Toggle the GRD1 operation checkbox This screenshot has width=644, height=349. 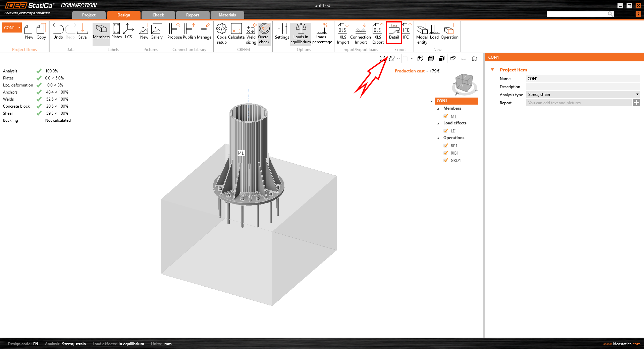point(446,160)
